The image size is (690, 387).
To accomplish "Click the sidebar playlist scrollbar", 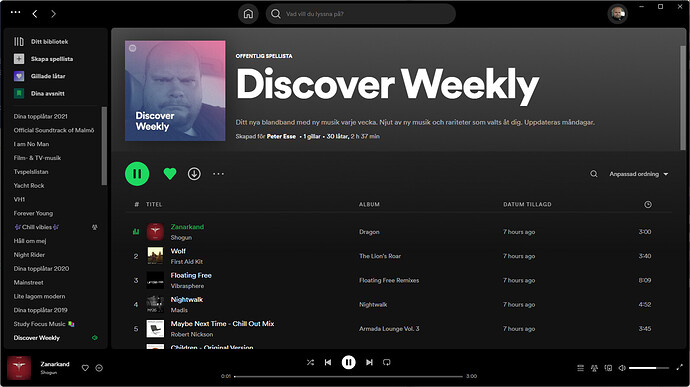I will pos(104,146).
